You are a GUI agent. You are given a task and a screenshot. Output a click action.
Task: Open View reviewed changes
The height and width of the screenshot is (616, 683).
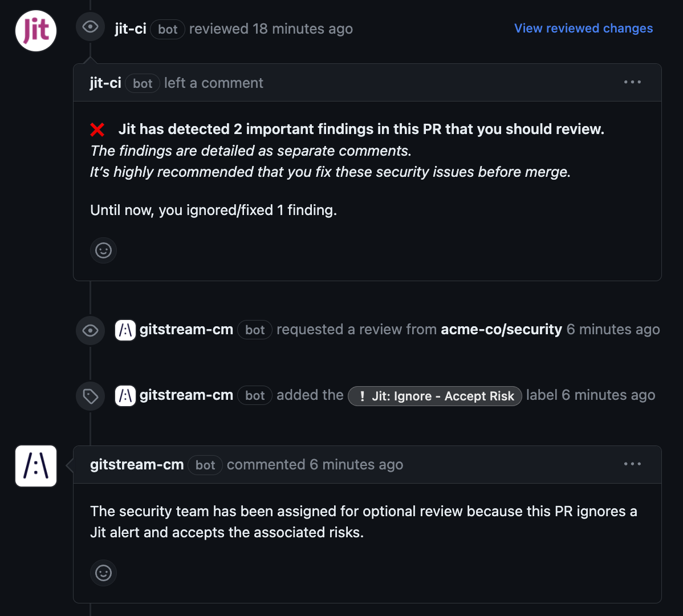click(583, 28)
